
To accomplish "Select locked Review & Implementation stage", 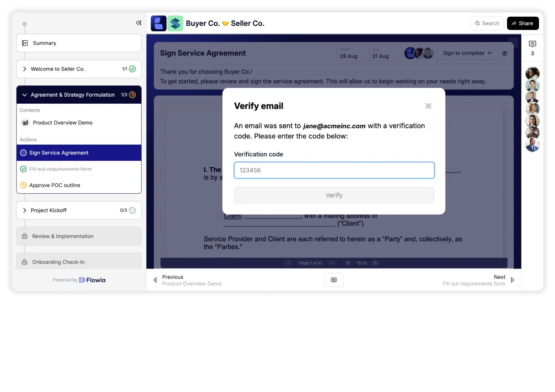I will click(79, 236).
